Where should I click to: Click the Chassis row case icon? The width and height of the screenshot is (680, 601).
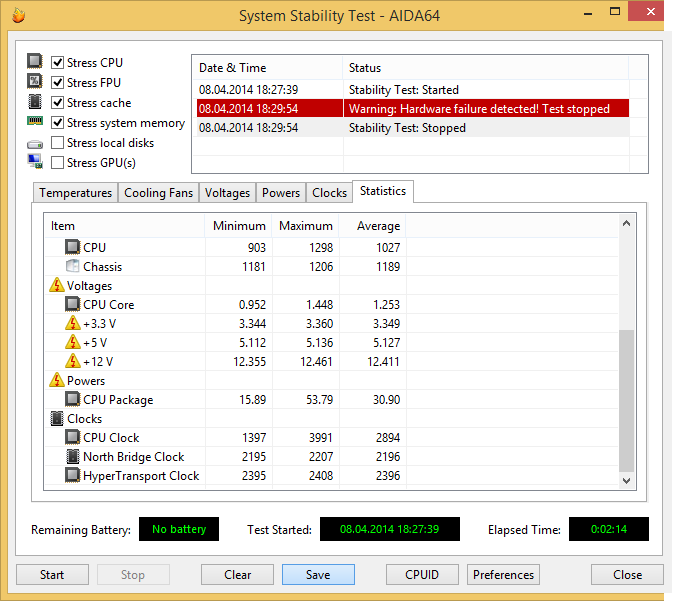(72, 266)
